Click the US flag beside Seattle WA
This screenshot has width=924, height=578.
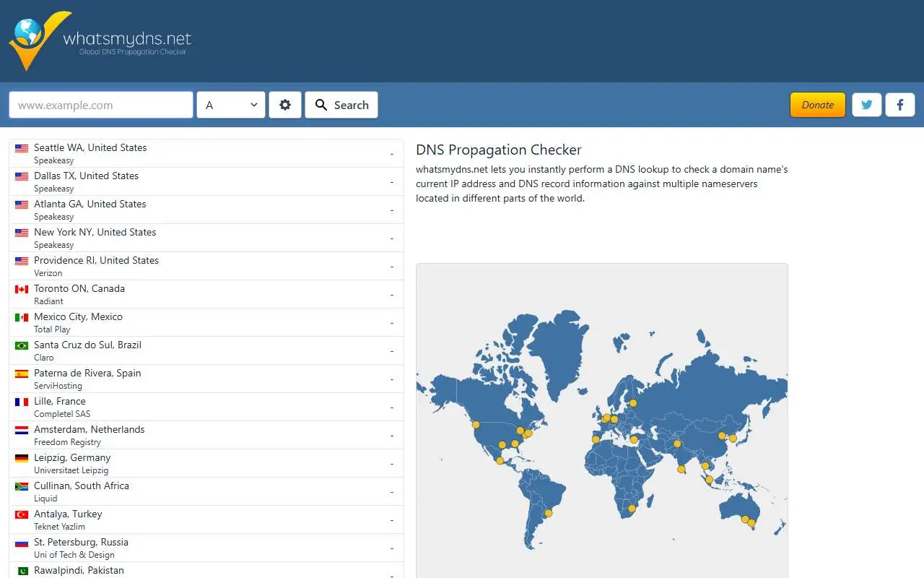point(22,148)
